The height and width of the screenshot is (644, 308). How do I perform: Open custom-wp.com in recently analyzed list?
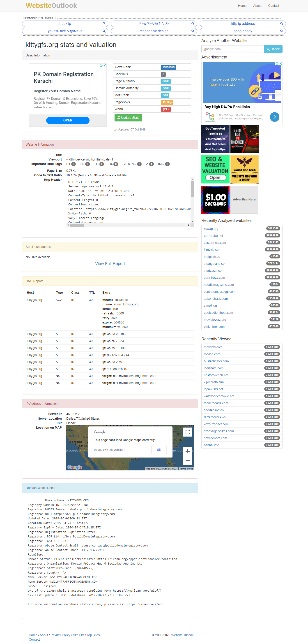[215, 243]
